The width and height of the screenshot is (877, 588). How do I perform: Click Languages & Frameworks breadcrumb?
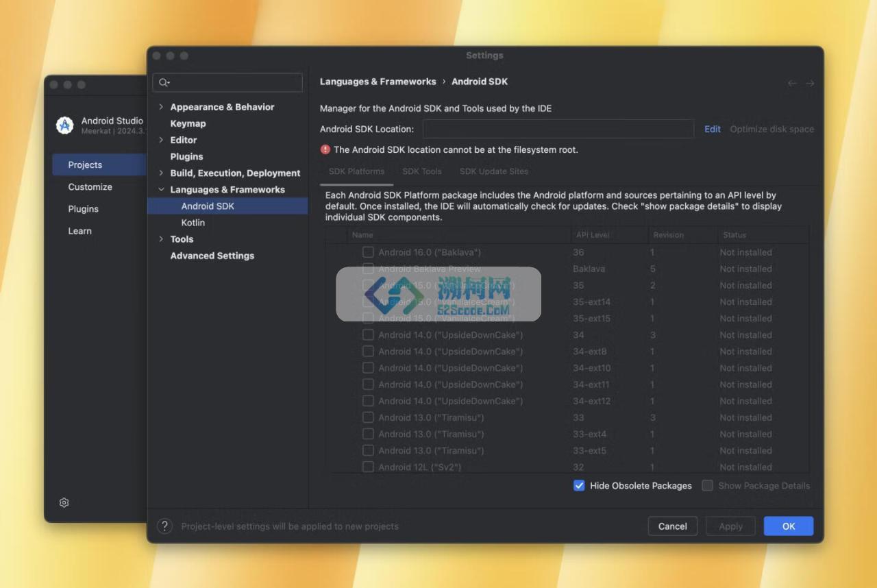click(378, 82)
